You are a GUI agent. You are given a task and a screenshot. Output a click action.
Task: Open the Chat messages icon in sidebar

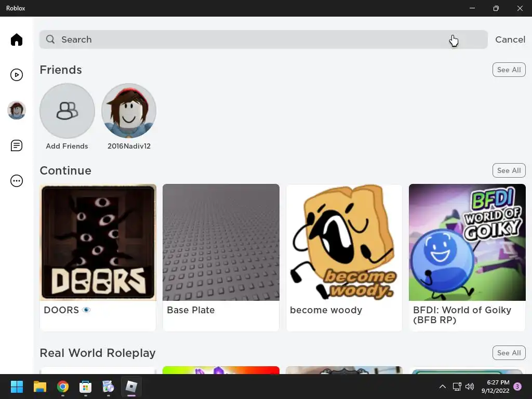coord(16,145)
